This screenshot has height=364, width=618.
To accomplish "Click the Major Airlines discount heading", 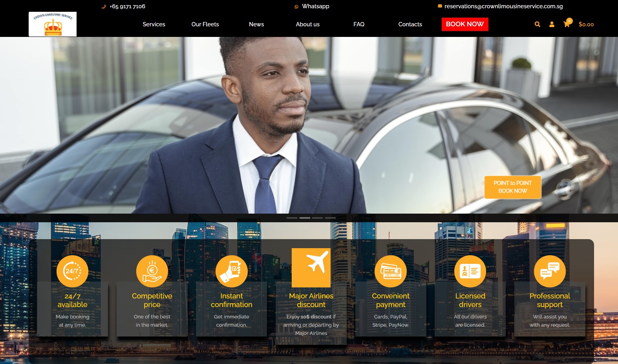I will (311, 300).
